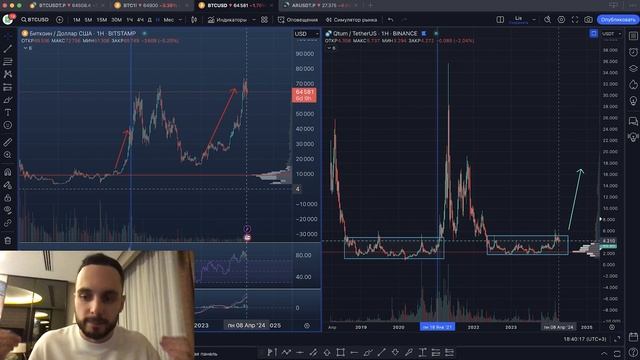Expand the indicators favorites dropdown arrow
Viewport: 640px width, 360px height.
click(253, 20)
